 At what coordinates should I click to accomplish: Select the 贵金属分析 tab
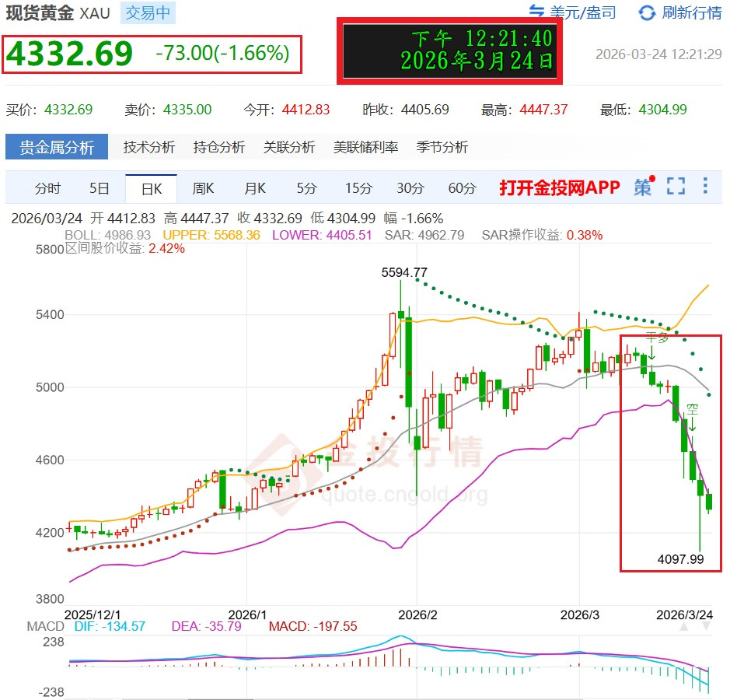tap(57, 147)
